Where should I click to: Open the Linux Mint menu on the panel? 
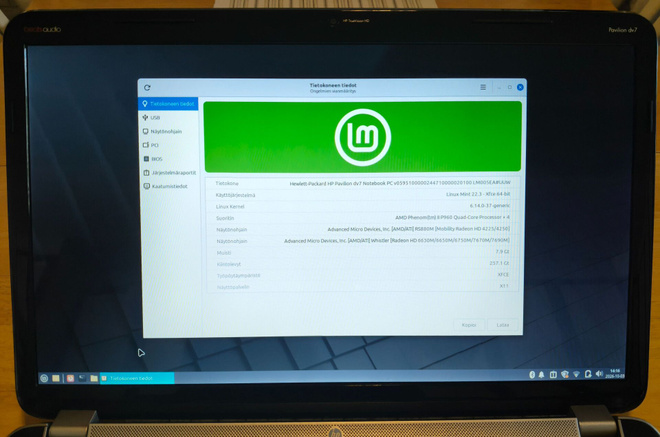(x=44, y=378)
